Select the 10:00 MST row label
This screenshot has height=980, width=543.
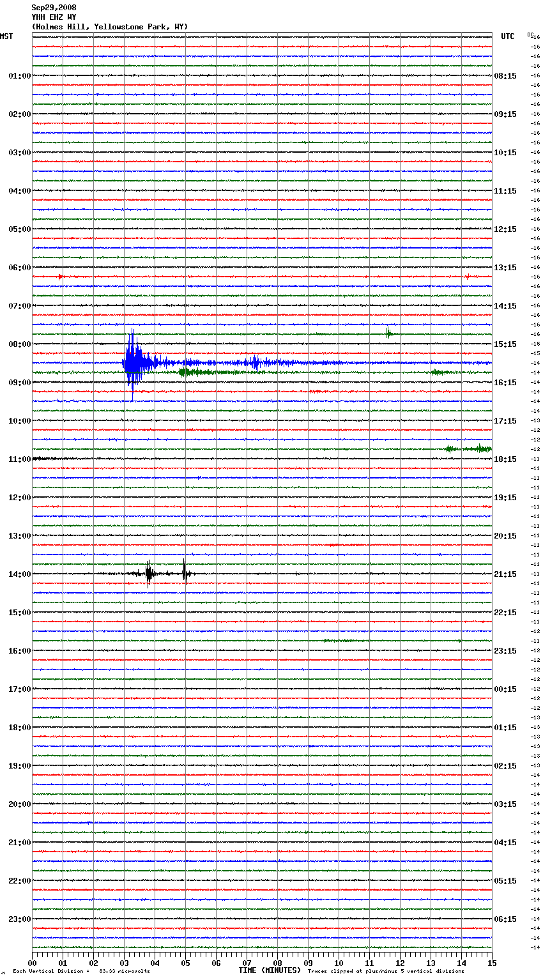pos(19,421)
